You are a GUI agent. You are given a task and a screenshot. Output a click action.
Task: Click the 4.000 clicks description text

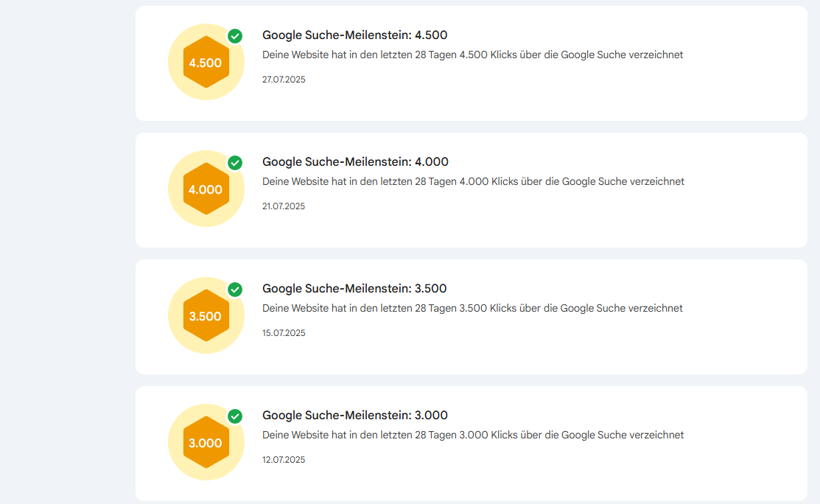point(473,181)
